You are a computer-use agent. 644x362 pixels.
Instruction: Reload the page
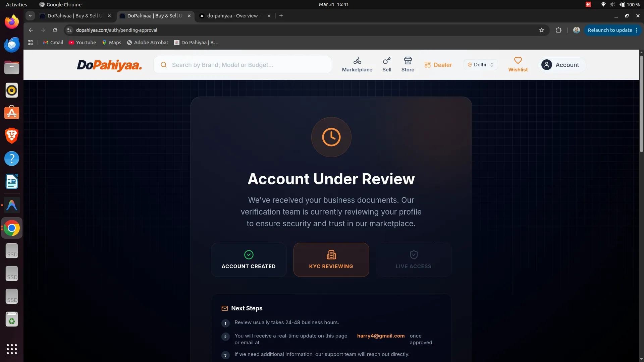coord(55,30)
